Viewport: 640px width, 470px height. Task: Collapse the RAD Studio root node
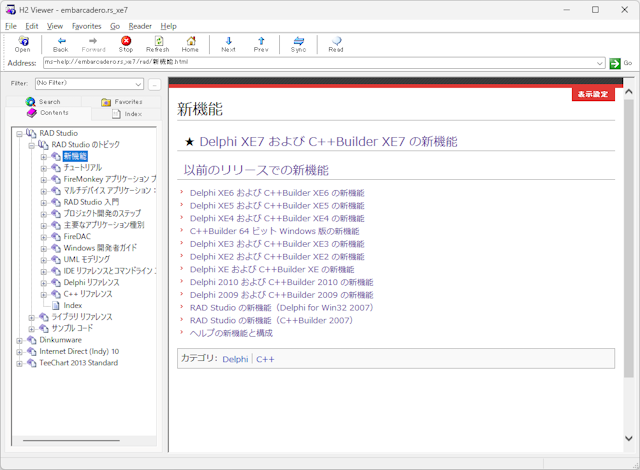[20, 134]
